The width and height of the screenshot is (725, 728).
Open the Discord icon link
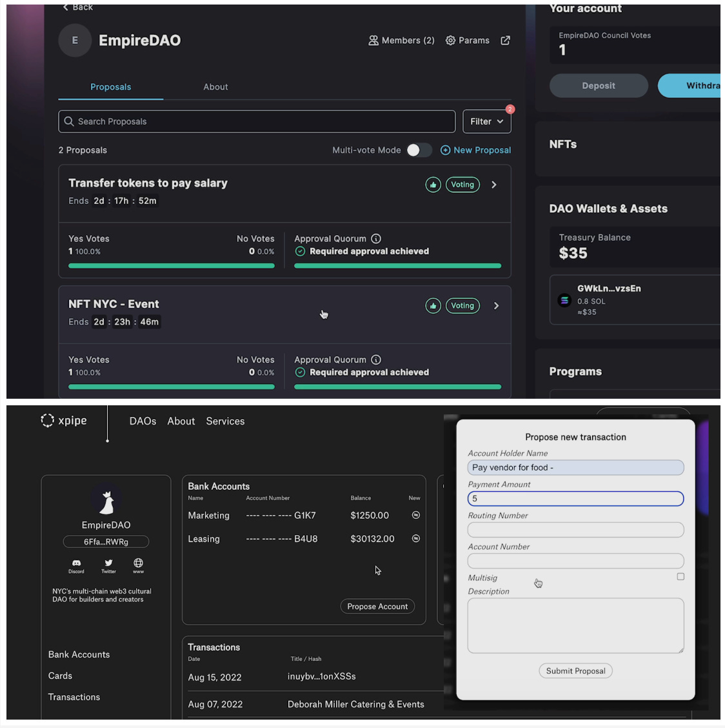pos(77,566)
